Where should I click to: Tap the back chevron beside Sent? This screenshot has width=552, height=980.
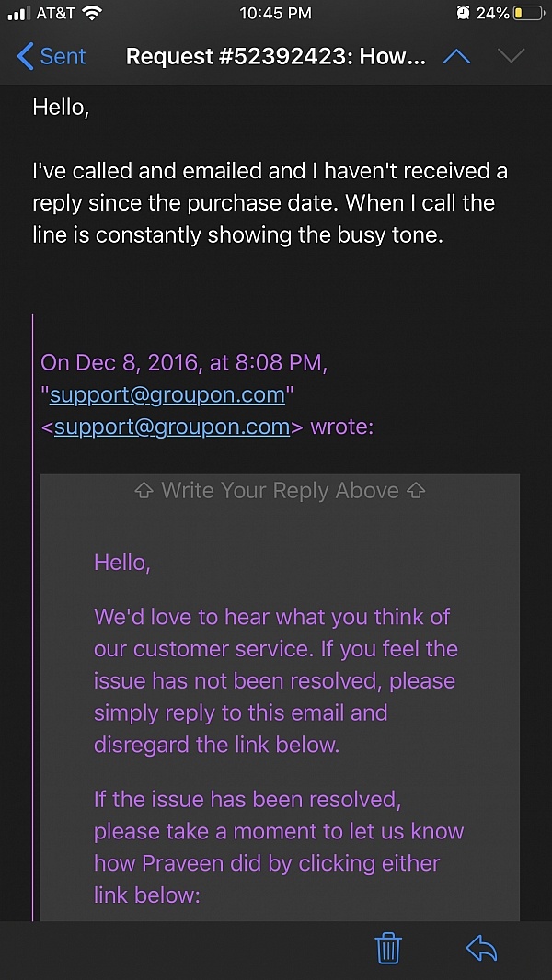pyautogui.click(x=25, y=56)
